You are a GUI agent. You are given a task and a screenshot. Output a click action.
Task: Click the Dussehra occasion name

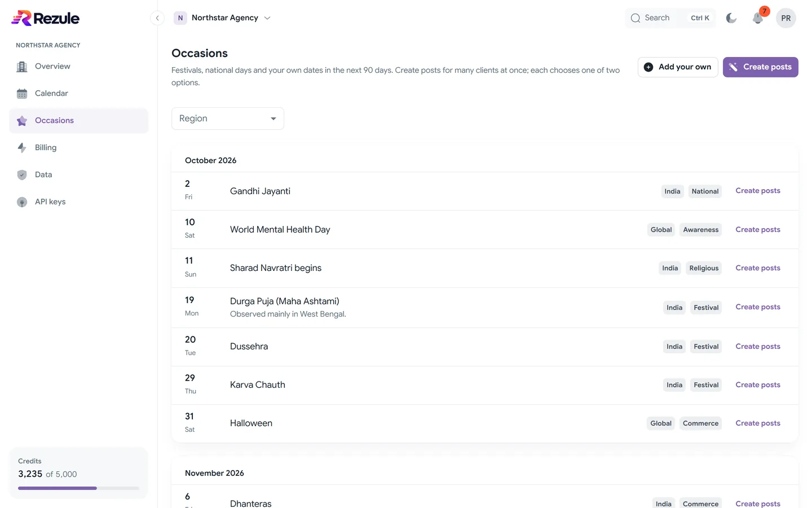(x=249, y=347)
